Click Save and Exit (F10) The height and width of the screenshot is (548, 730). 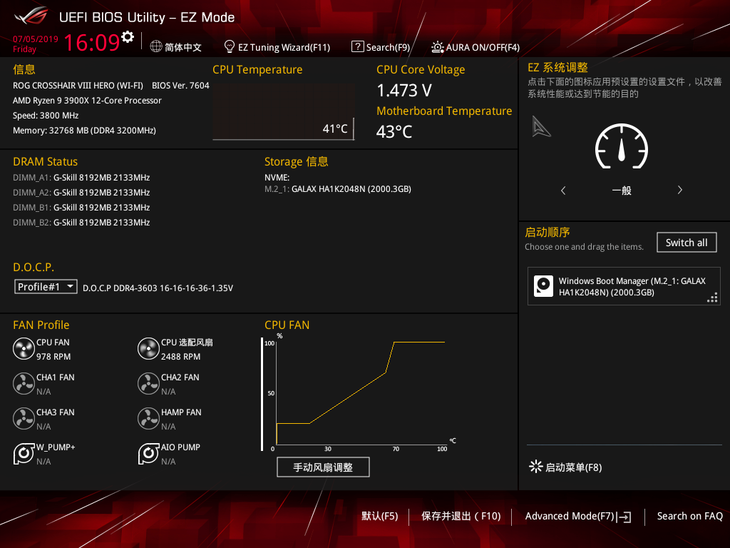click(461, 516)
